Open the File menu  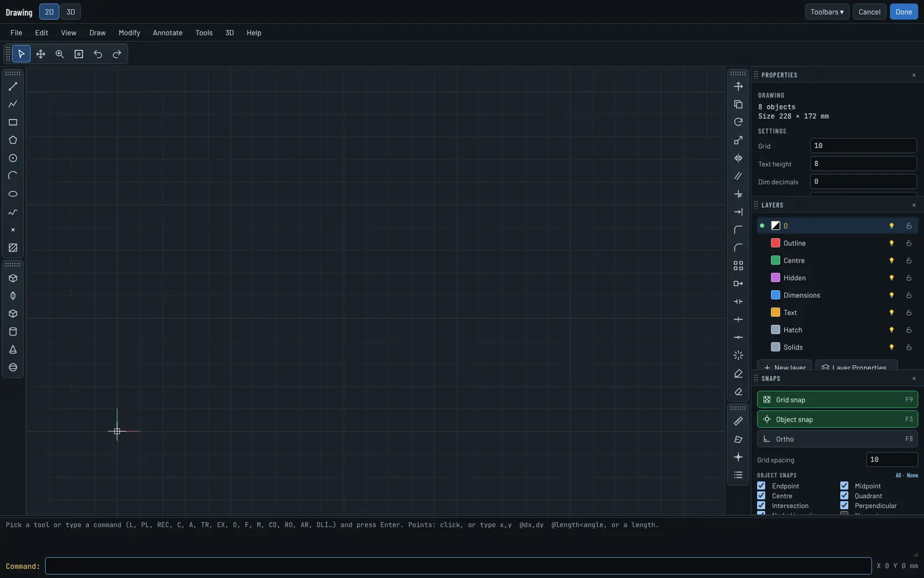[x=16, y=33]
